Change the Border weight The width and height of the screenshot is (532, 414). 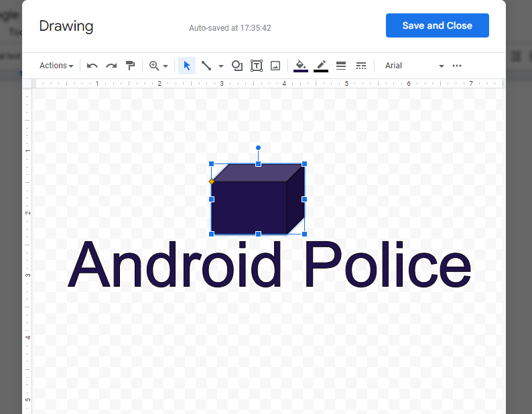click(341, 66)
